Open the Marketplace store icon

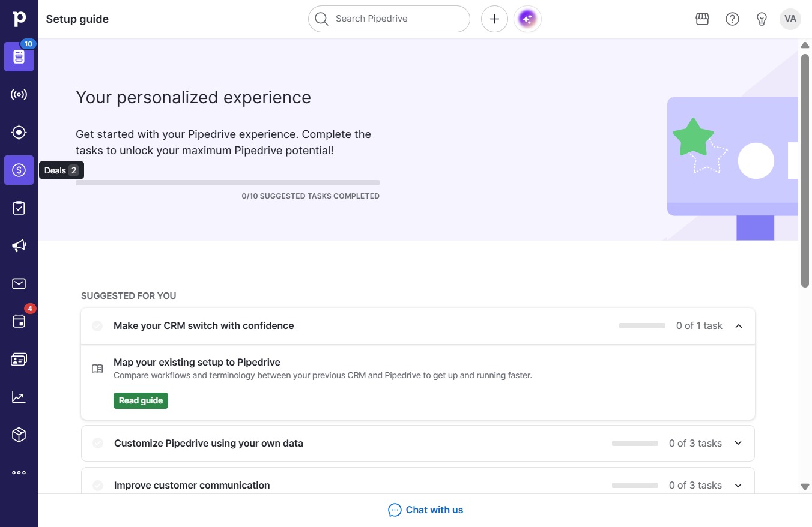tap(703, 19)
